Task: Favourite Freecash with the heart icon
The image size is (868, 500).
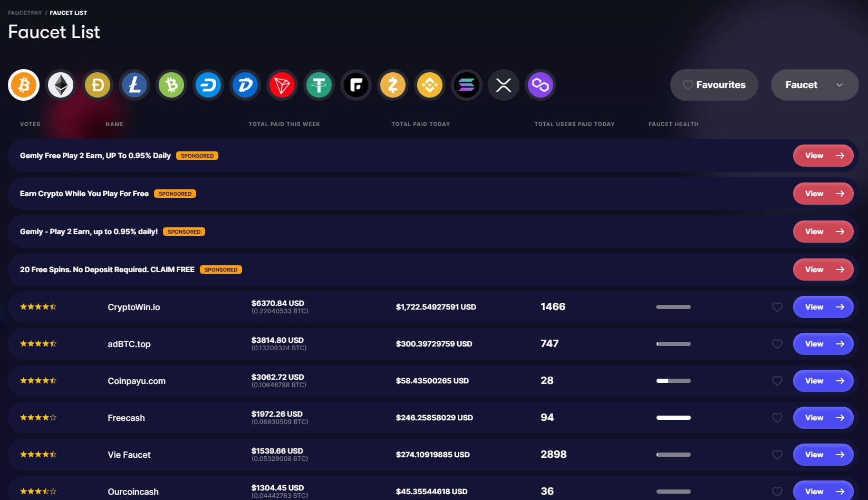Action: point(777,418)
